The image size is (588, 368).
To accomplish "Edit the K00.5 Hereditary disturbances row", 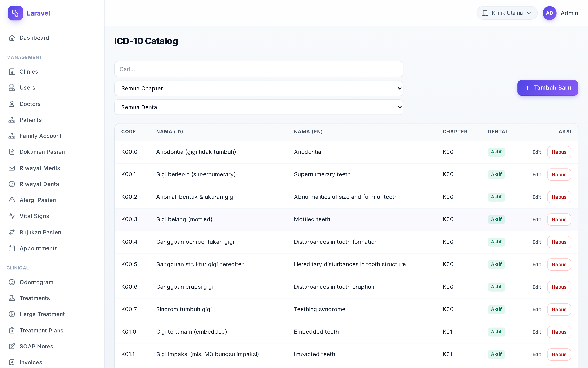I will (537, 265).
